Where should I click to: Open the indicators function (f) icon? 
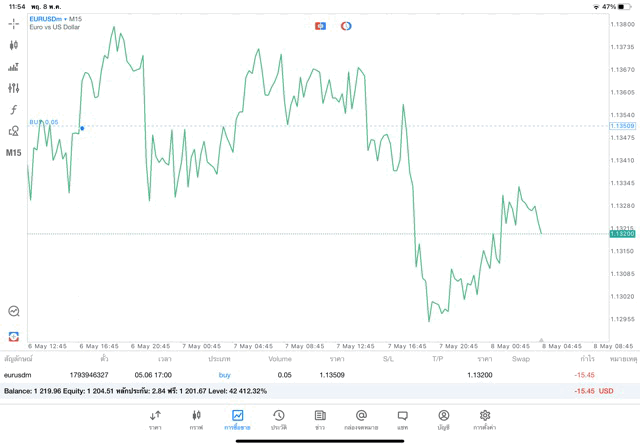[x=14, y=110]
